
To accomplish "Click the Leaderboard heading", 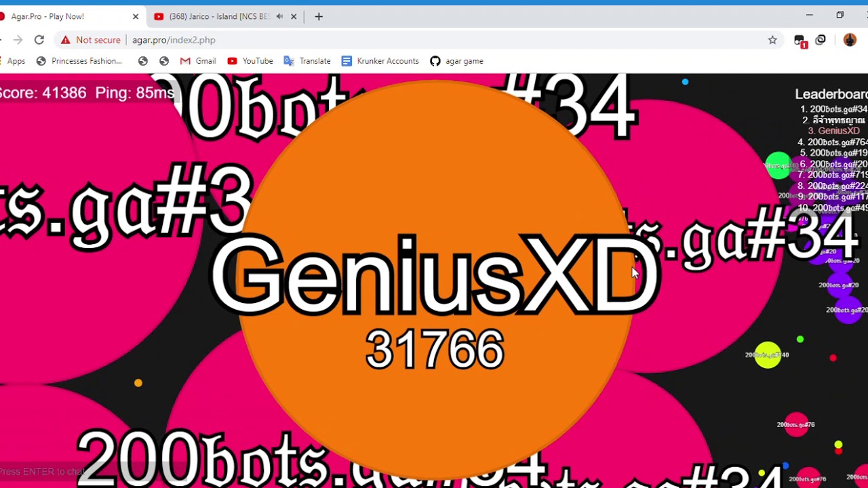I will pos(831,94).
